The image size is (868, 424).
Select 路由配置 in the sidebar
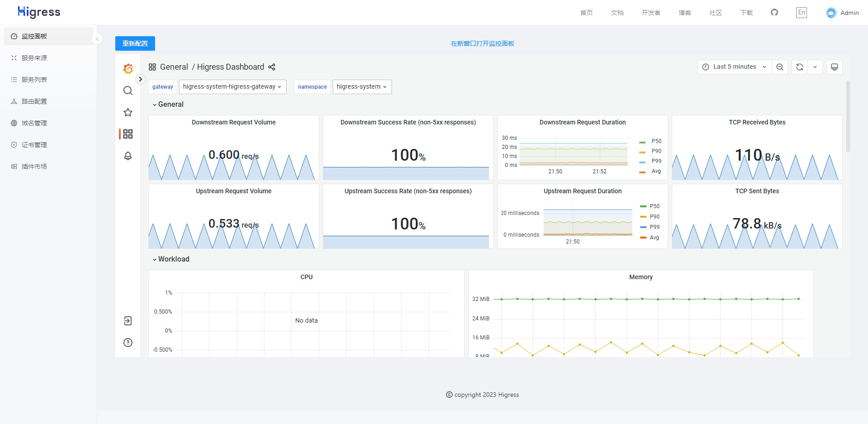(x=48, y=101)
